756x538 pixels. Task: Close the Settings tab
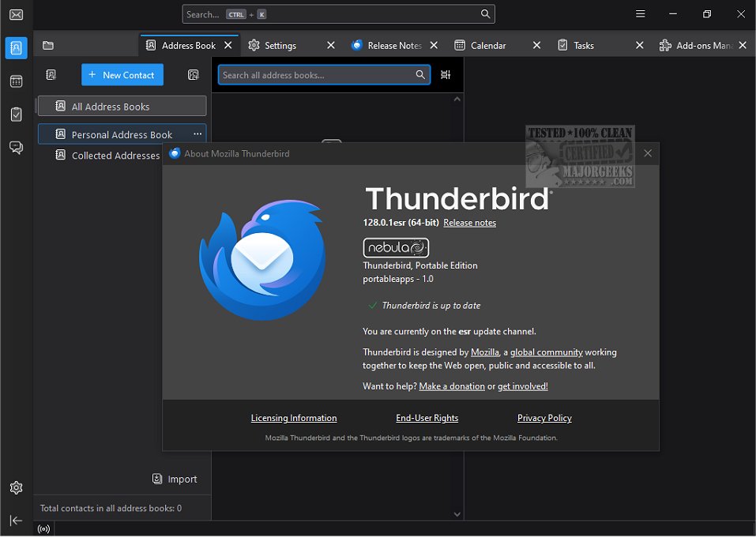coord(331,45)
